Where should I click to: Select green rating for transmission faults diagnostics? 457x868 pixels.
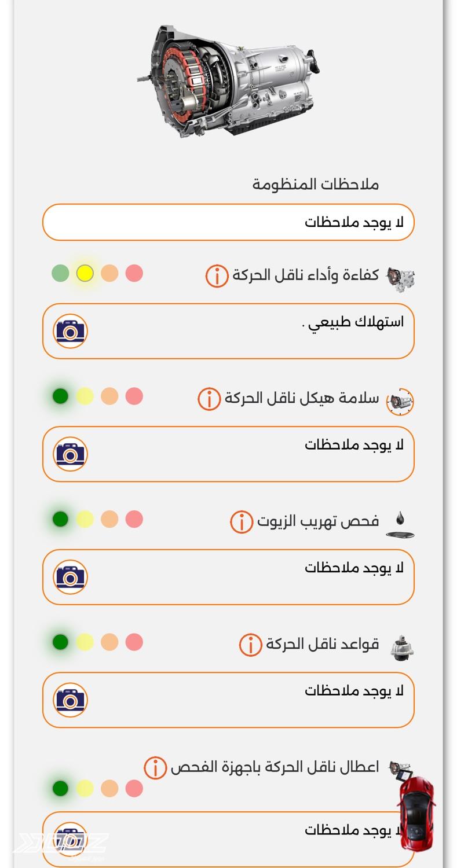tap(60, 788)
